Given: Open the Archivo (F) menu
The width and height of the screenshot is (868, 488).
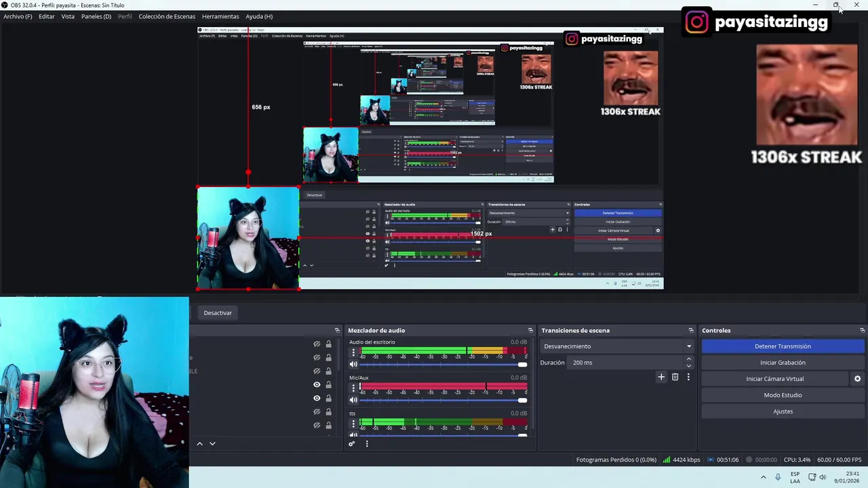Looking at the screenshot, I should tap(18, 16).
